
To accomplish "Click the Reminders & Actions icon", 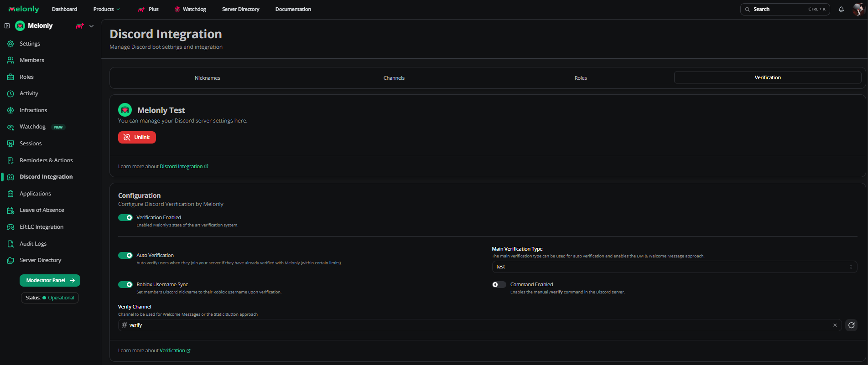I will click(x=10, y=160).
